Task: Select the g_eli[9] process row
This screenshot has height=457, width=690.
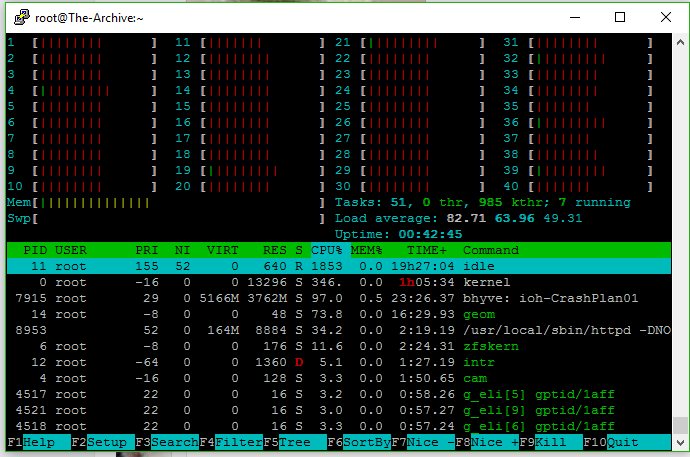Action: tap(339, 410)
